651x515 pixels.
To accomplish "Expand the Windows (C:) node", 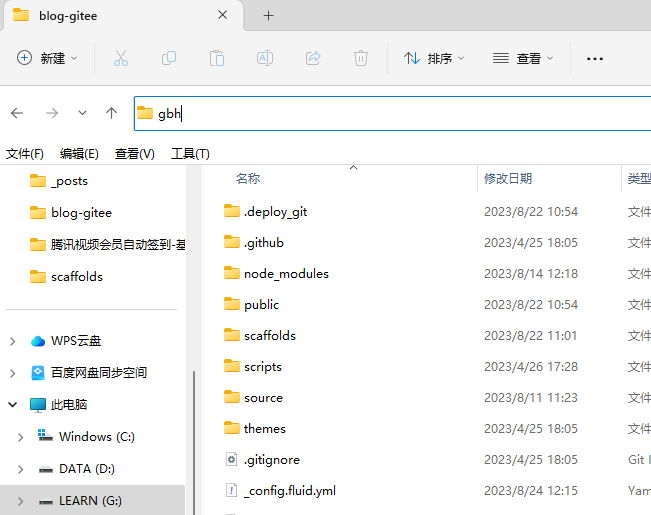I will pos(20,437).
